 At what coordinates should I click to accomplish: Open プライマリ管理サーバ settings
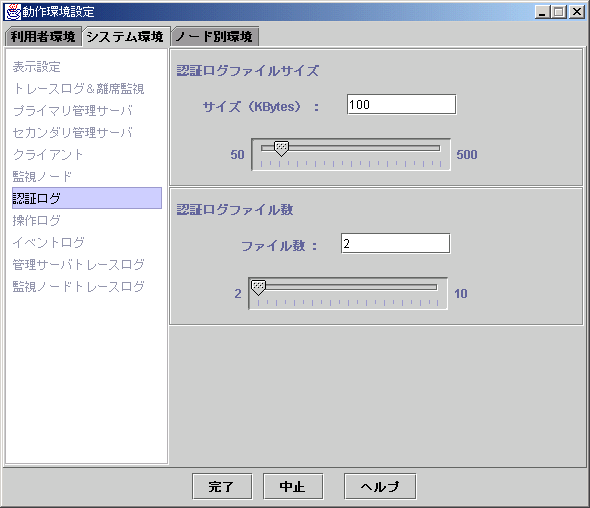72,111
